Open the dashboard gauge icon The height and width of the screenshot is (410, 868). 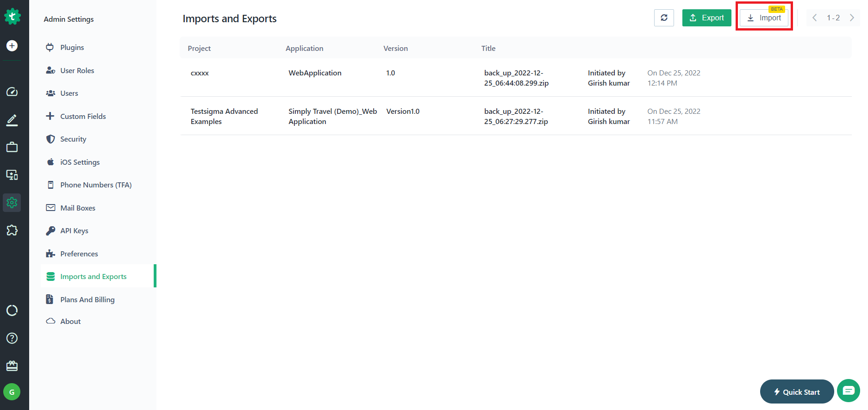tap(12, 92)
